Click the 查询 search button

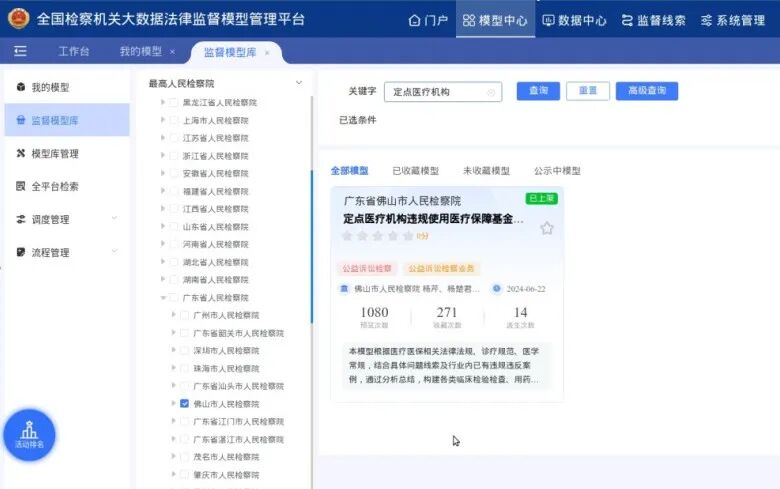click(x=538, y=91)
